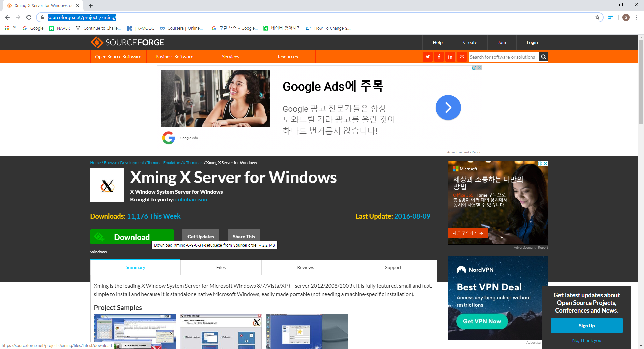Click the Development breadcrumb link
Screen dimensions: 644x349
click(x=132, y=163)
